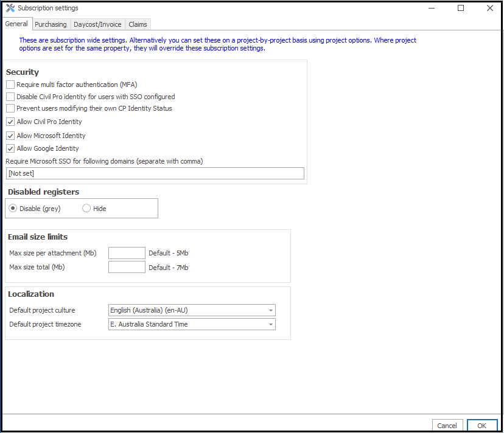This screenshot has width=504, height=433.
Task: Go to the Claims tab
Action: 138,24
